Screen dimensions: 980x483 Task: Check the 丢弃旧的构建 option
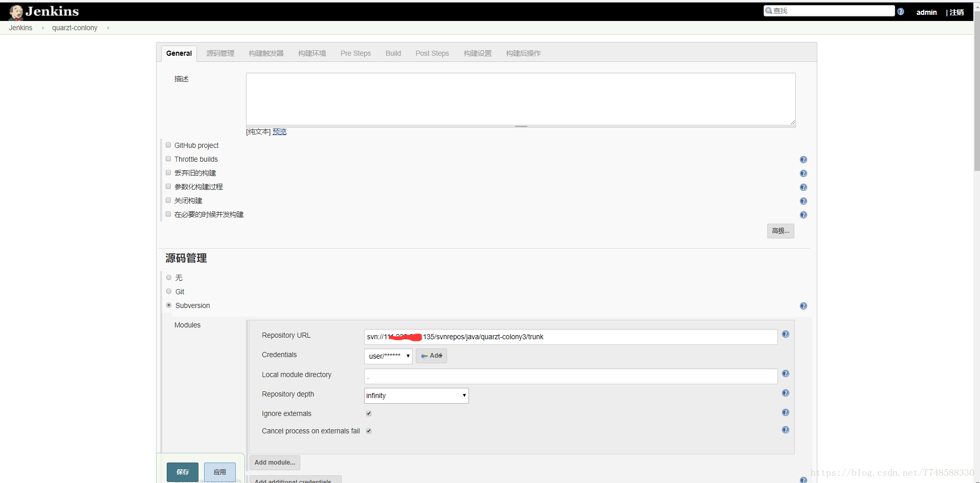click(x=168, y=172)
